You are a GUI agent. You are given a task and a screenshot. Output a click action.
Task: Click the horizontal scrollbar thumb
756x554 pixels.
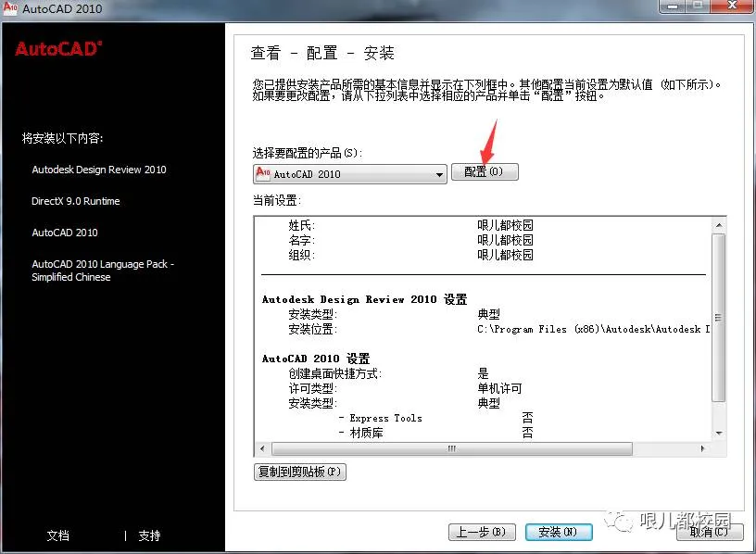point(452,448)
